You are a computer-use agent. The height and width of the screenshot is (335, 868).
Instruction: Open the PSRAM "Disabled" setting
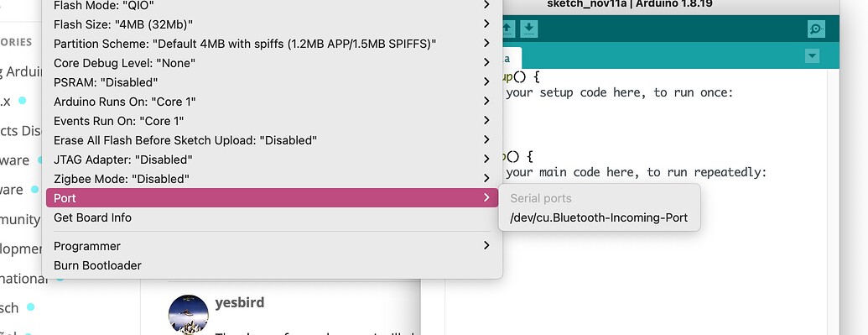pyautogui.click(x=272, y=82)
